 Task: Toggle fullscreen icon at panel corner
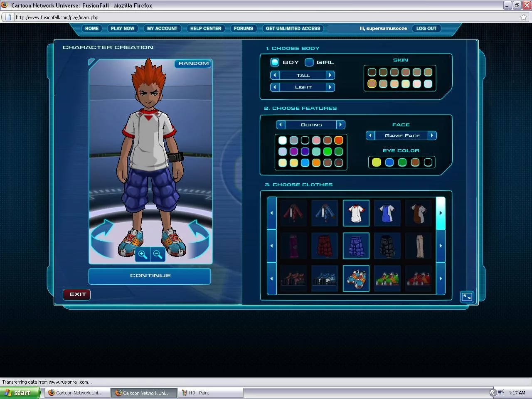[467, 297]
